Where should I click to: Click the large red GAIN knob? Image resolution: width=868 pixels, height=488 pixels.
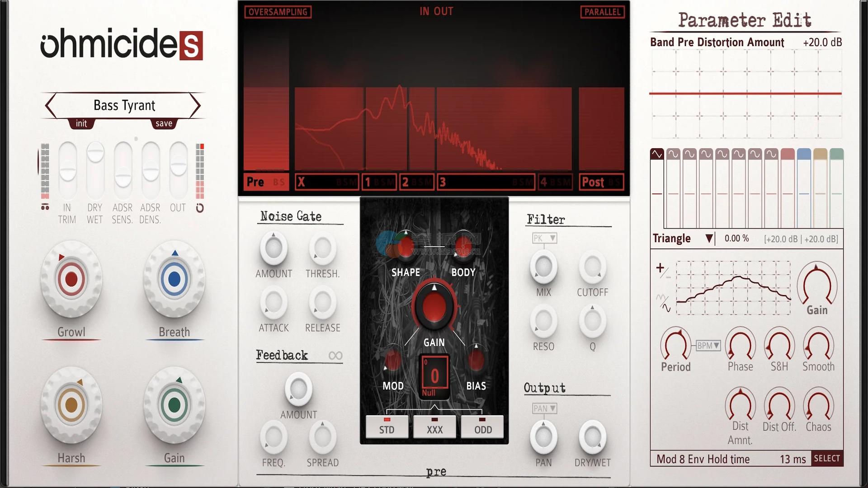[x=434, y=306]
